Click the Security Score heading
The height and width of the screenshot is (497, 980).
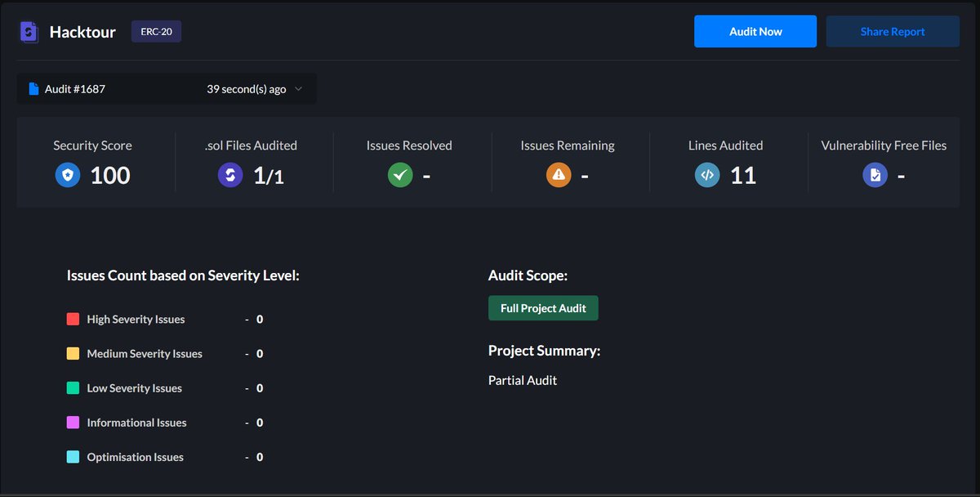pos(92,146)
